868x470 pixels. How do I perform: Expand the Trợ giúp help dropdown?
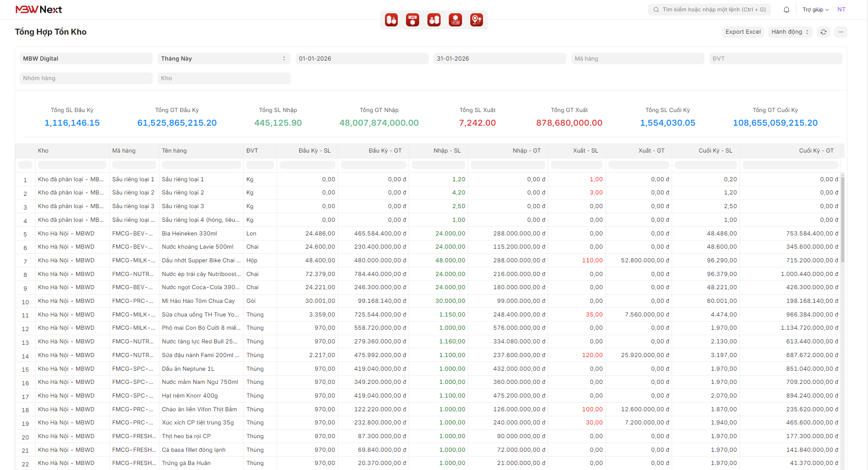tap(815, 10)
